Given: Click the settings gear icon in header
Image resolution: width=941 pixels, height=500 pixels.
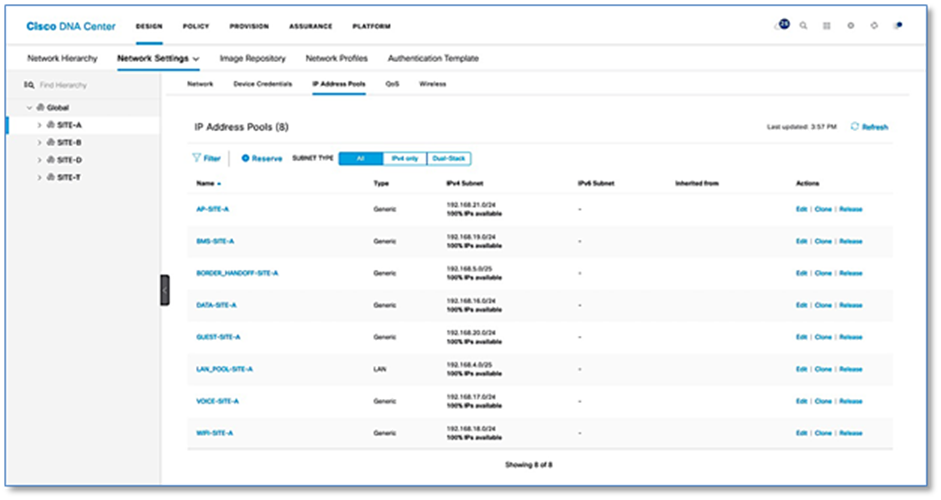Looking at the screenshot, I should tap(850, 26).
